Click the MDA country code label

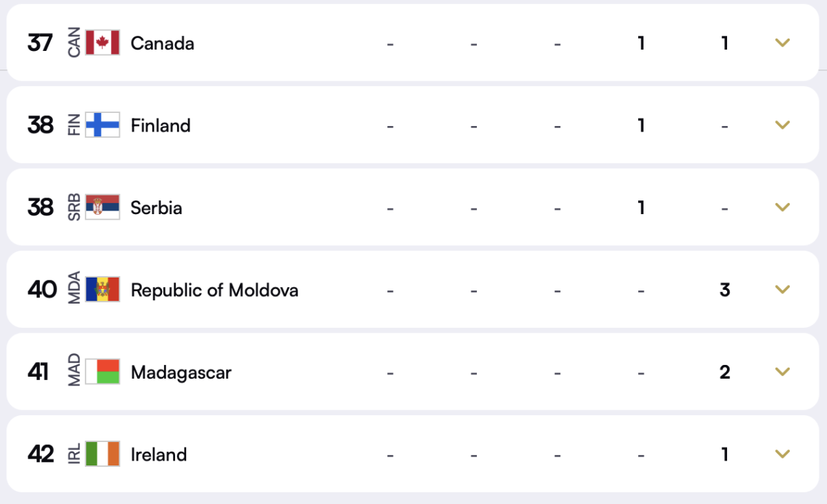(x=74, y=290)
